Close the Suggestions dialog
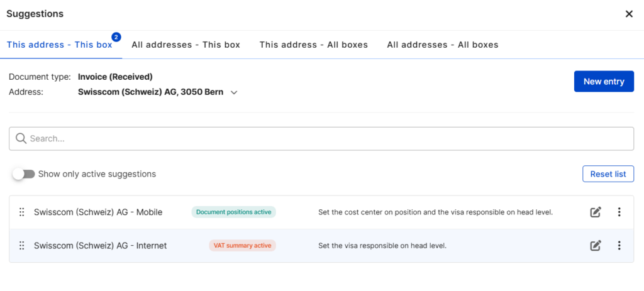Screen dimensions: 644x291 pyautogui.click(x=629, y=14)
